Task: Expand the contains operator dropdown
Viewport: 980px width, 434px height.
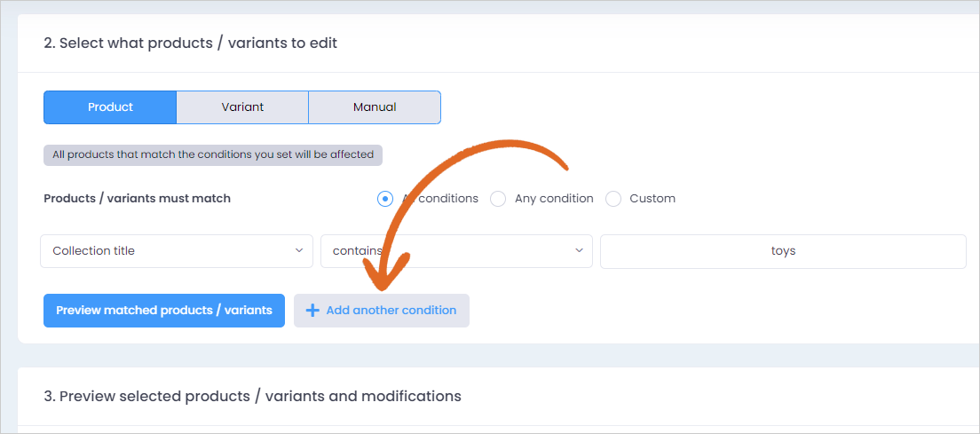Action: click(x=456, y=251)
